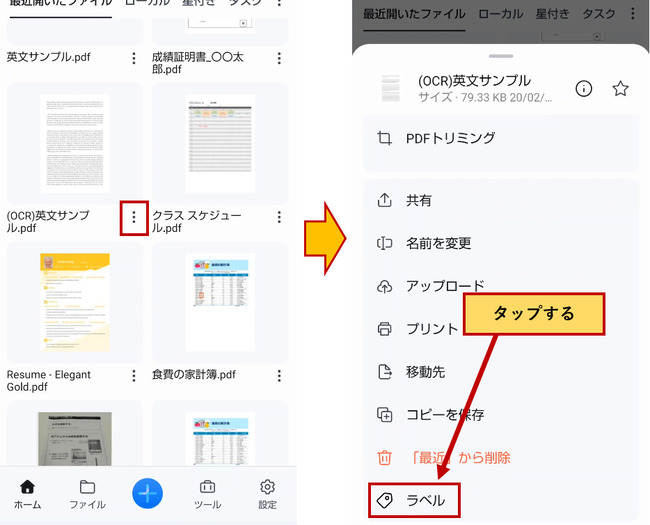Viewport: 650px width, 525px height.
Task: Open more options for 食費の家計簿.pdf
Action: (x=279, y=376)
